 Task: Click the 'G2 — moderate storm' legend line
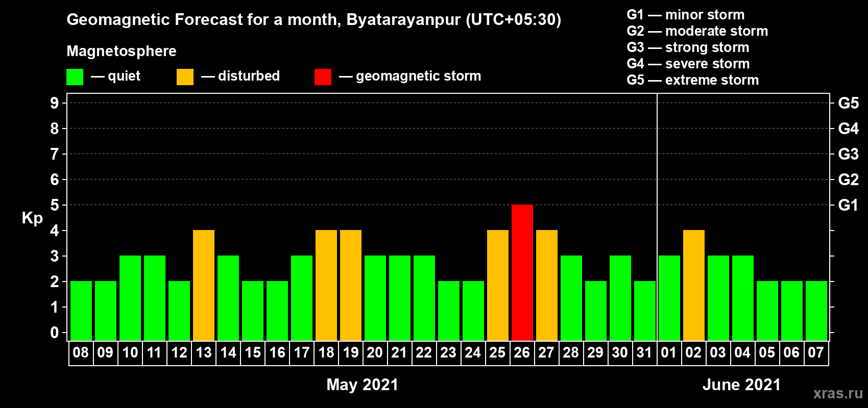[697, 31]
